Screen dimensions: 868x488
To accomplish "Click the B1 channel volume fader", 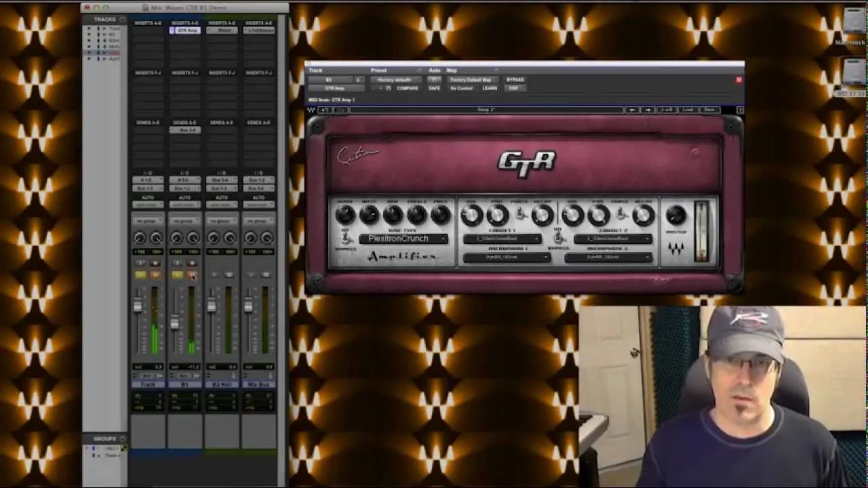I will click(174, 323).
